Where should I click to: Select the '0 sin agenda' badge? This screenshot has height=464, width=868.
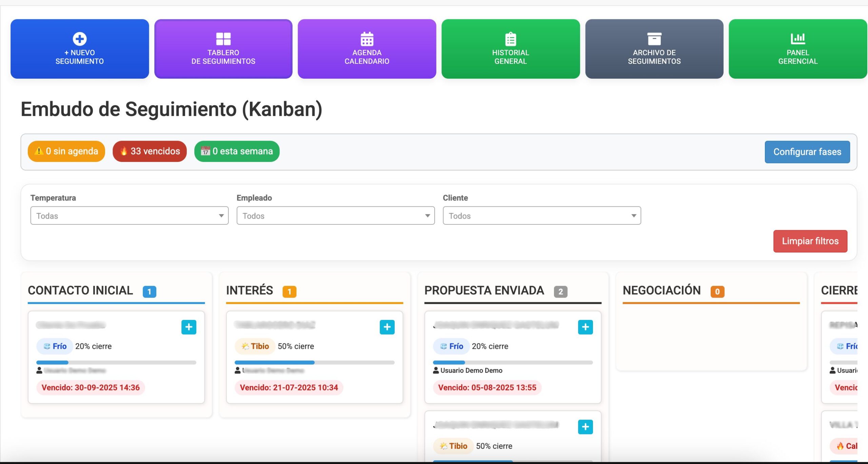[66, 152]
